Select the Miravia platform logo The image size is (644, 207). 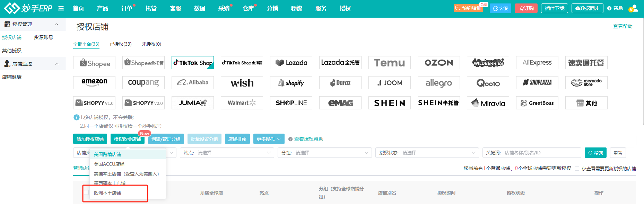coord(488,103)
